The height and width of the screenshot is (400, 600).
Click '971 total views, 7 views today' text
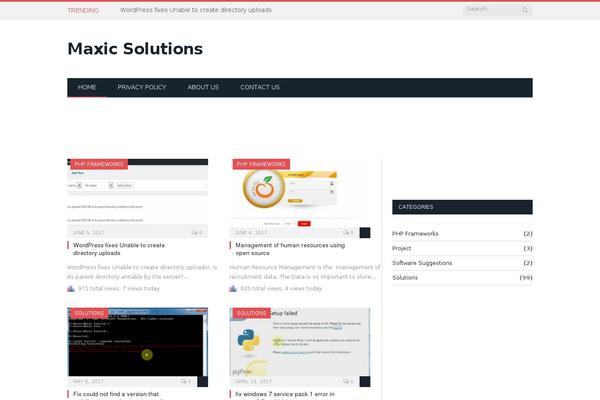(x=119, y=289)
